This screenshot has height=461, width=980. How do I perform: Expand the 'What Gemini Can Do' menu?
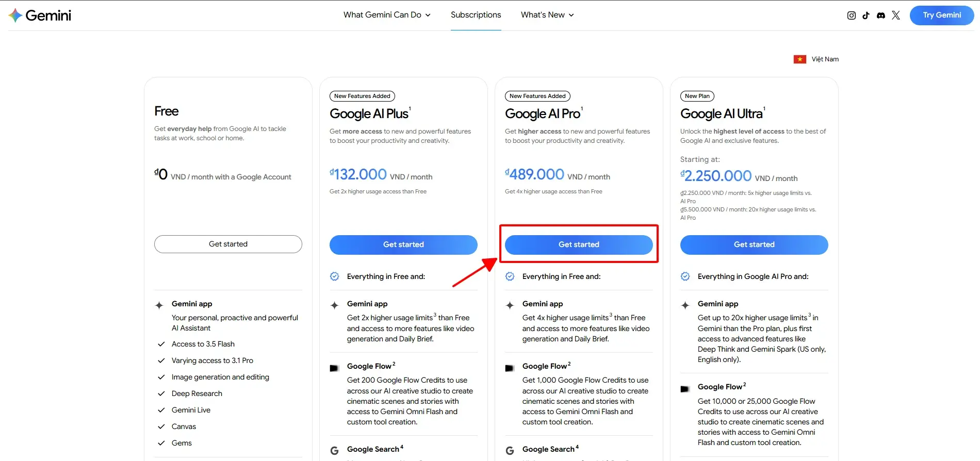click(387, 15)
